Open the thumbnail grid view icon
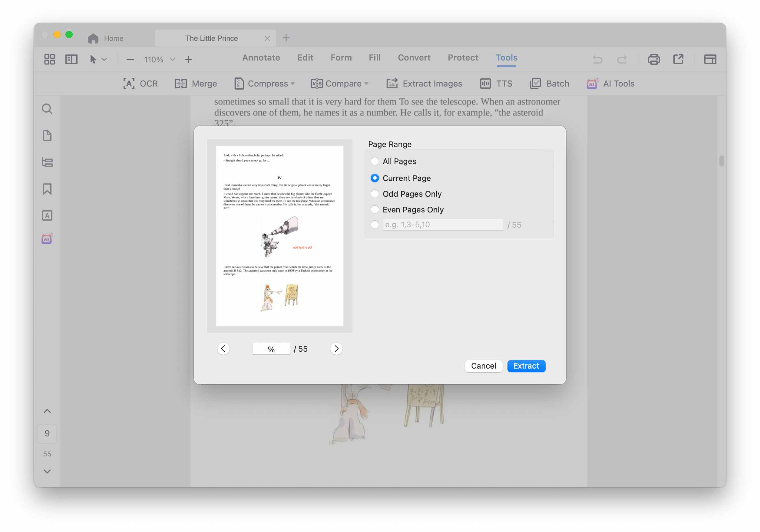Screen dimensions: 760x532 point(50,60)
